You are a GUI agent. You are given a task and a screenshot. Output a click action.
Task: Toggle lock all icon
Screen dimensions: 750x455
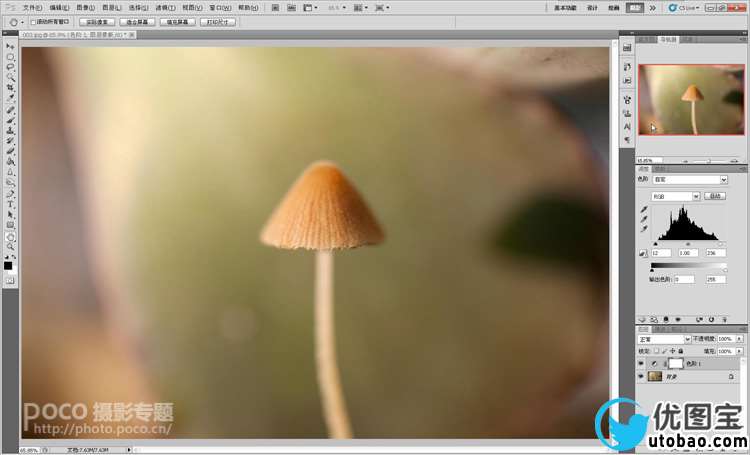tap(681, 351)
